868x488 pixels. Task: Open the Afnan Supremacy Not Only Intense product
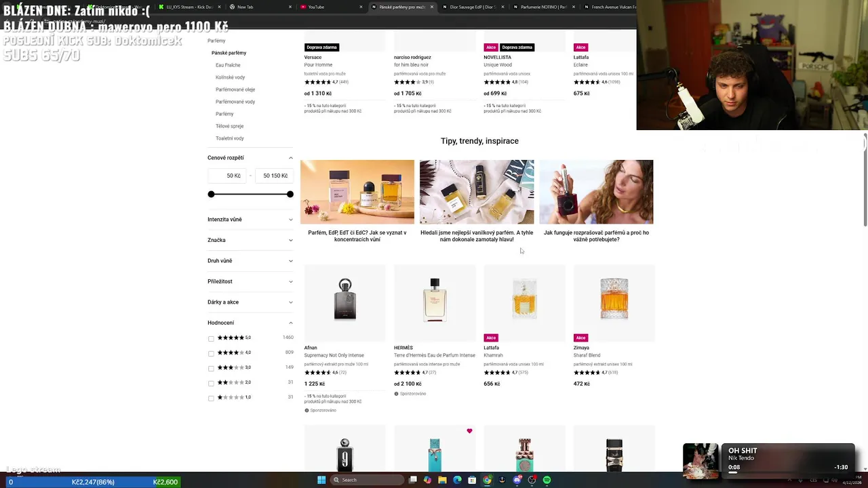344,303
